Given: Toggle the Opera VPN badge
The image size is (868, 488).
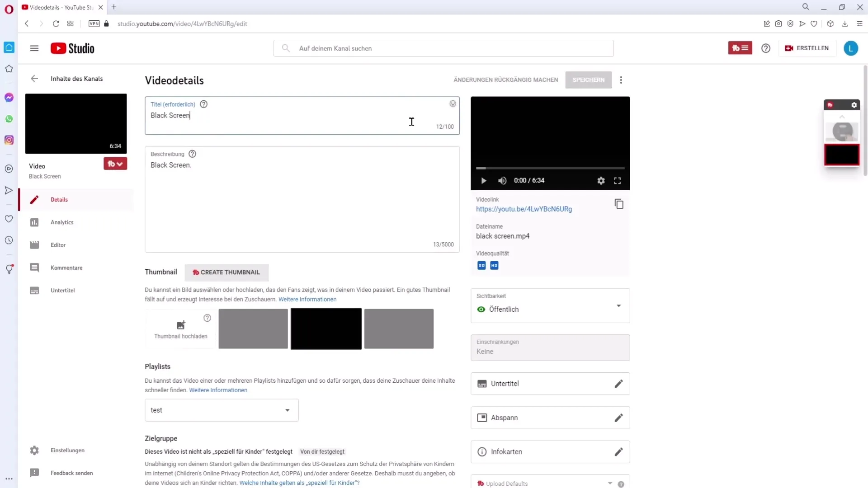Looking at the screenshot, I should coord(94,24).
